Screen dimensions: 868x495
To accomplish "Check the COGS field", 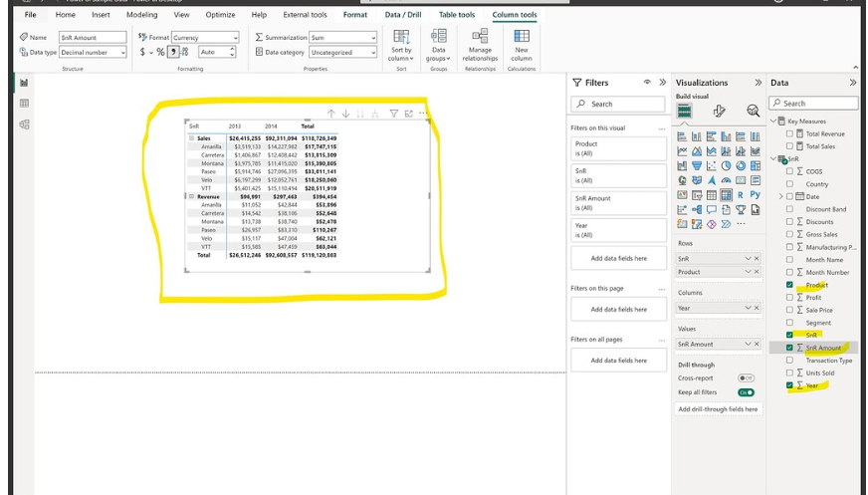I will (x=789, y=171).
